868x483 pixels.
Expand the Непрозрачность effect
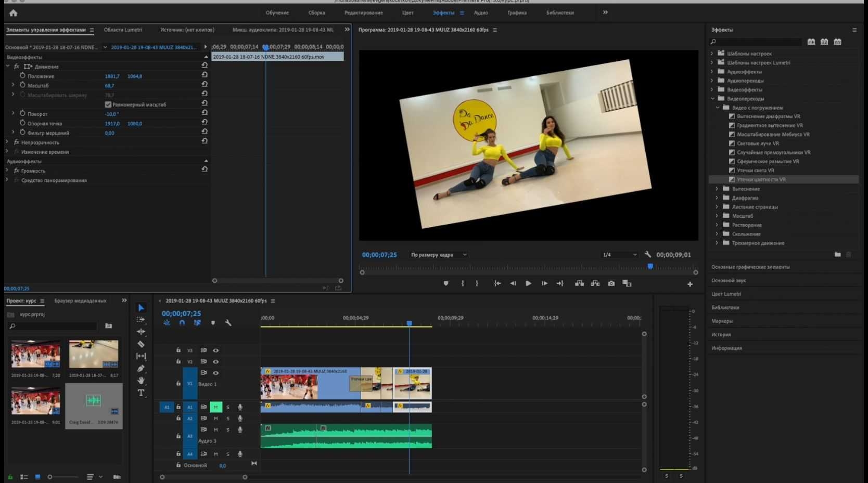(7, 142)
